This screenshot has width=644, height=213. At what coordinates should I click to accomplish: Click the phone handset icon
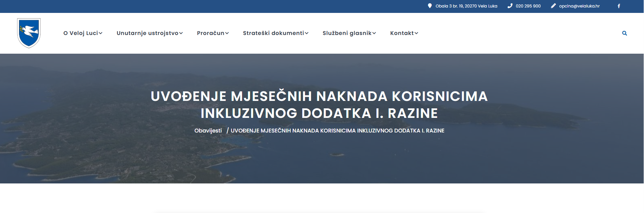coord(510,6)
